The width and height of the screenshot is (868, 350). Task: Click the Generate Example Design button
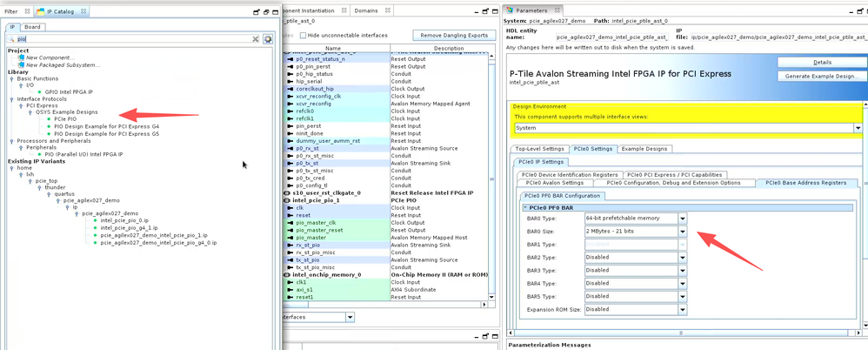point(821,77)
